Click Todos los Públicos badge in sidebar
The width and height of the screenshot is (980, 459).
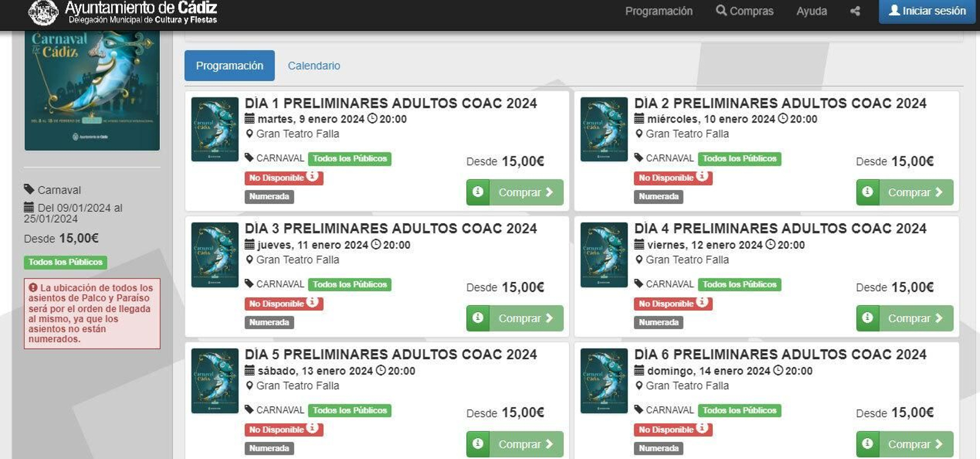pyautogui.click(x=66, y=262)
